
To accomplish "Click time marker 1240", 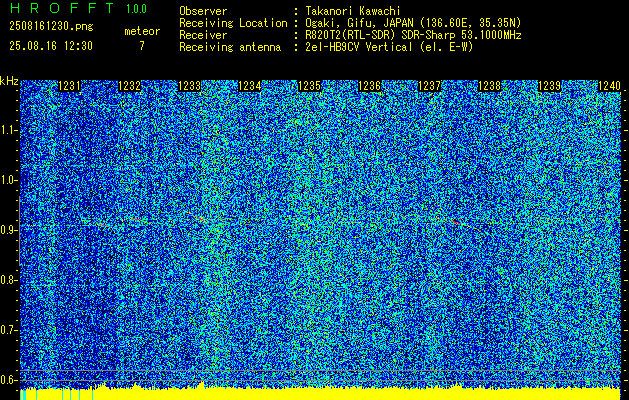I will (x=609, y=86).
